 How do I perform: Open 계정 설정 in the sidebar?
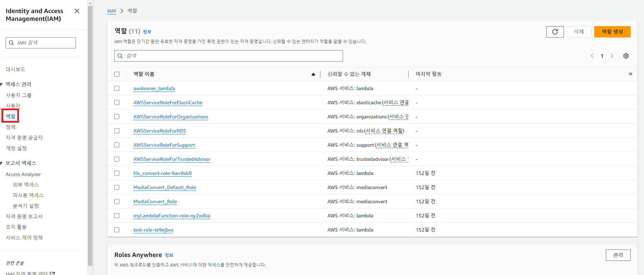[x=16, y=148]
